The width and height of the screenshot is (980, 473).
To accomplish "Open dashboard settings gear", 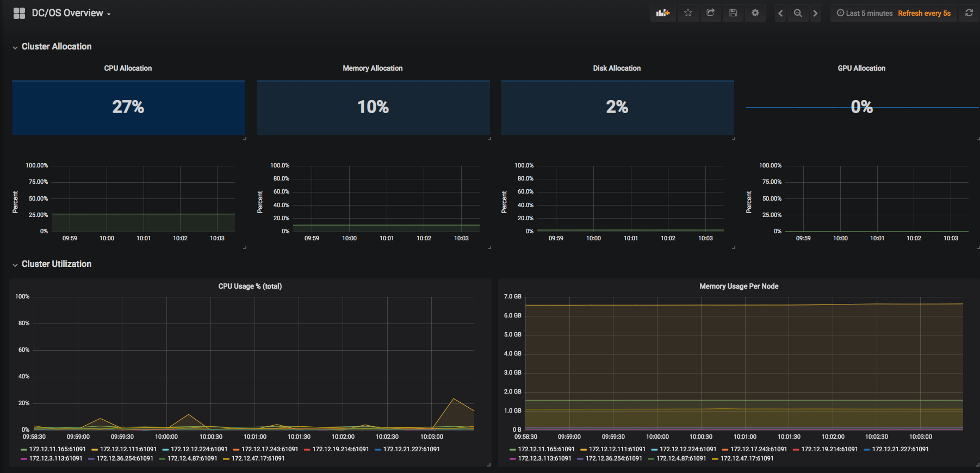I will (755, 13).
